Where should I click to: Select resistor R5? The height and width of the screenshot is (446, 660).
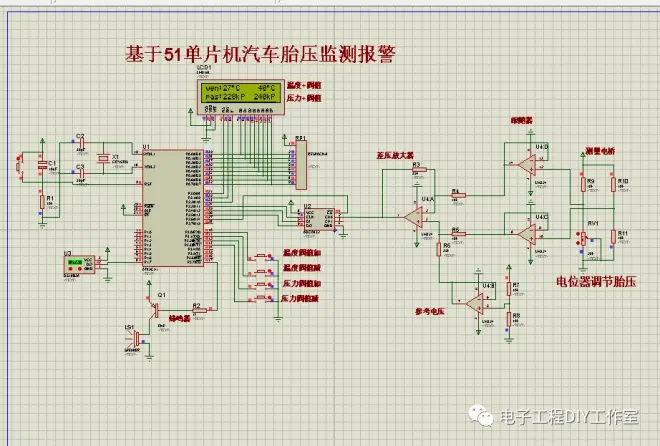(x=458, y=234)
